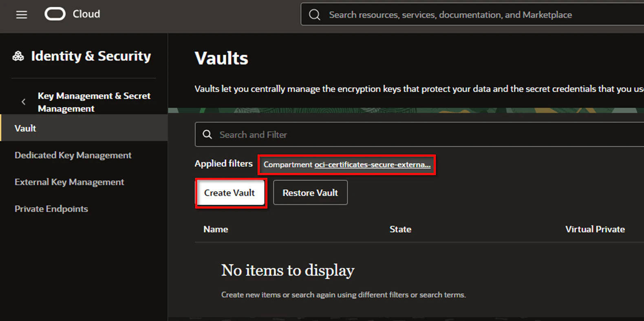The image size is (644, 321).
Task: Open the hamburger navigation menu
Action: [x=22, y=15]
